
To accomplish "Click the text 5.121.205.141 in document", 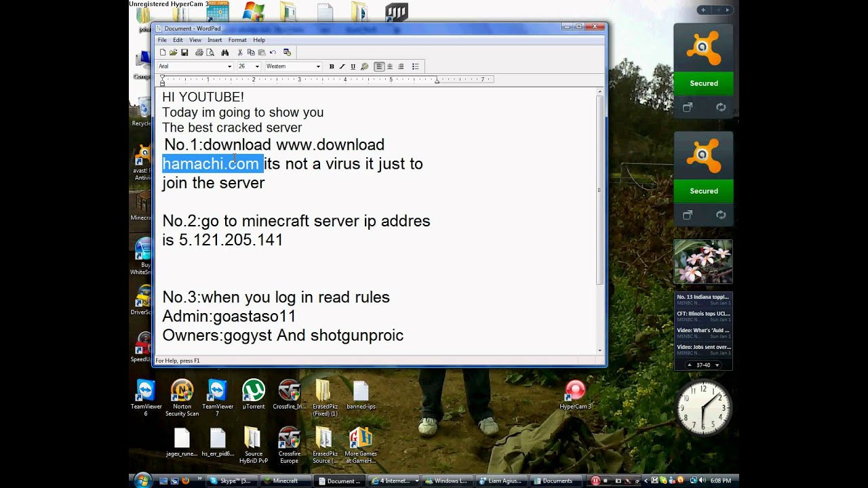I will click(x=231, y=239).
